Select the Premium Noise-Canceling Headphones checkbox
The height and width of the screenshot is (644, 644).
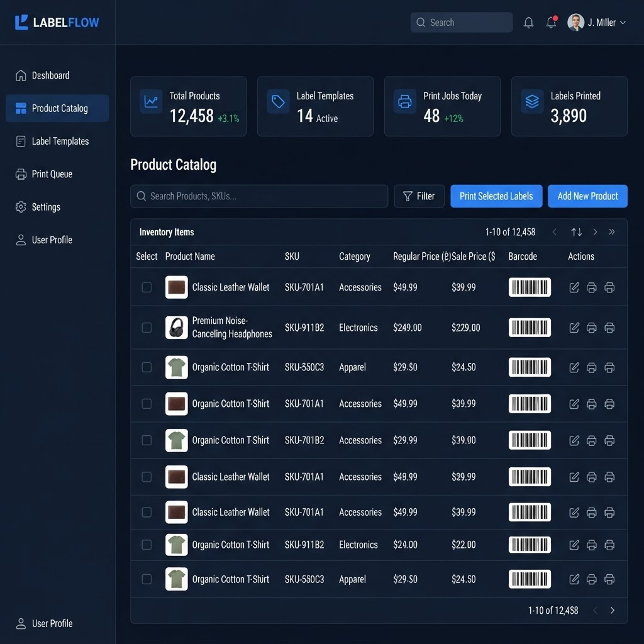(x=147, y=327)
